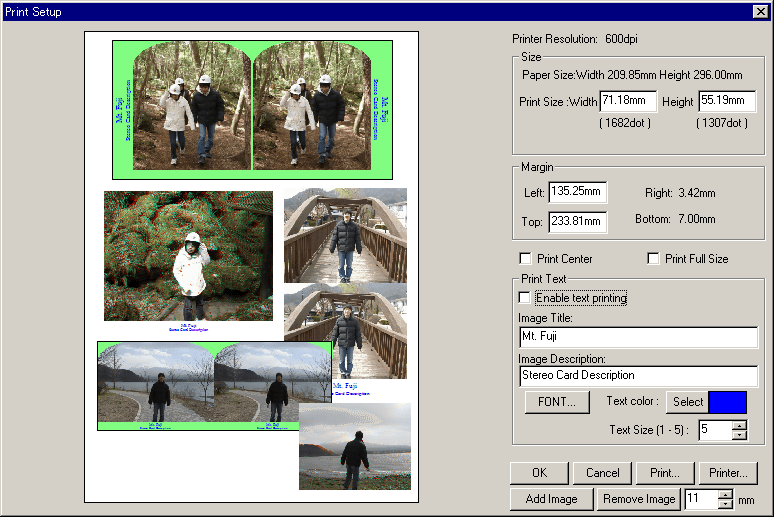
Task: Click the Left margin input field
Action: 578,192
